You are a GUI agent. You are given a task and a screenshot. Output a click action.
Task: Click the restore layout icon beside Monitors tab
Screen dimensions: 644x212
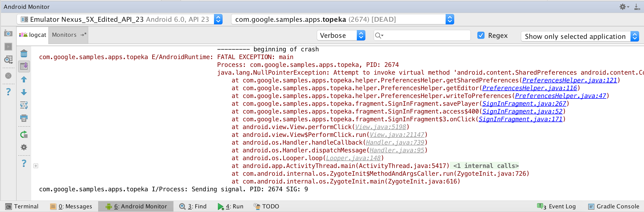coord(83,34)
